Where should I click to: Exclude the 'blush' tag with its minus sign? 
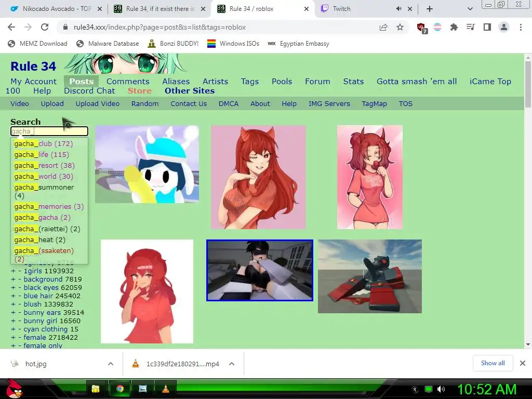point(20,304)
